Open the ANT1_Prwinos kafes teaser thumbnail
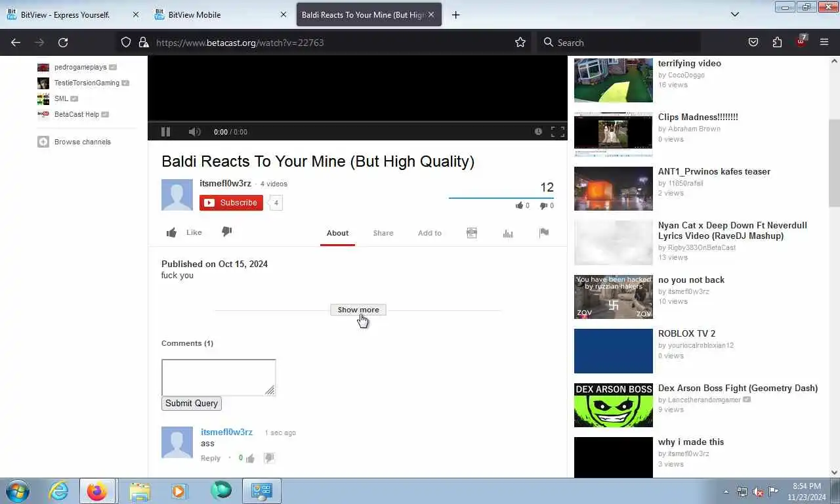The image size is (840, 504). click(x=614, y=188)
